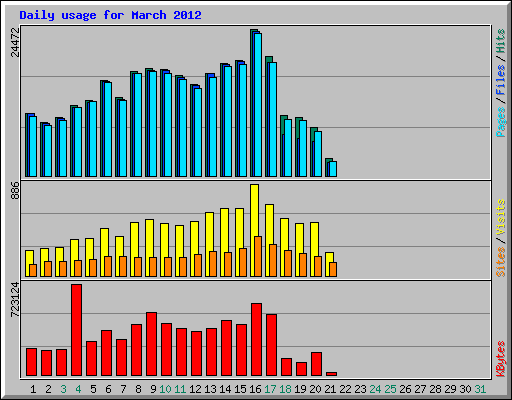Image resolution: width=512 pixels, height=400 pixels.
Task: Click day 1 on the x-axis
Action: (x=33, y=389)
